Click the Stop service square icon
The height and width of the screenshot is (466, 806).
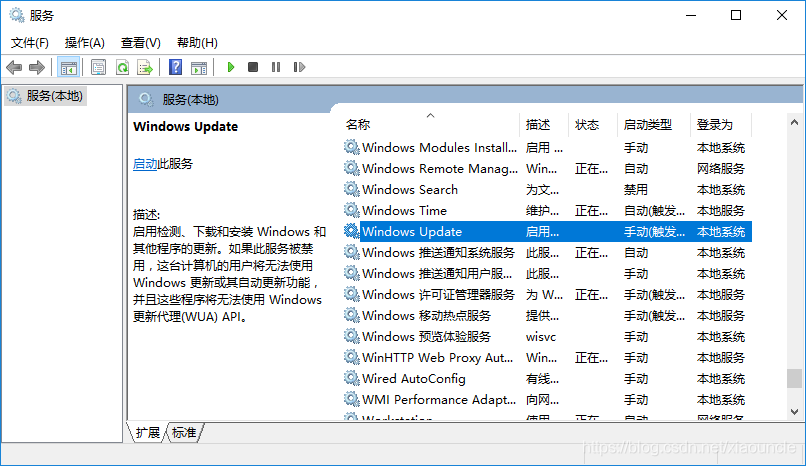253,67
